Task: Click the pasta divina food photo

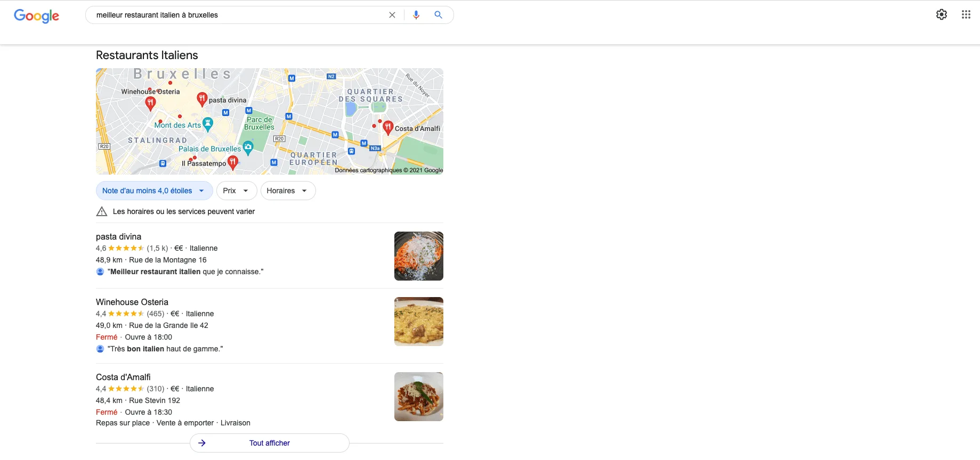Action: click(419, 256)
